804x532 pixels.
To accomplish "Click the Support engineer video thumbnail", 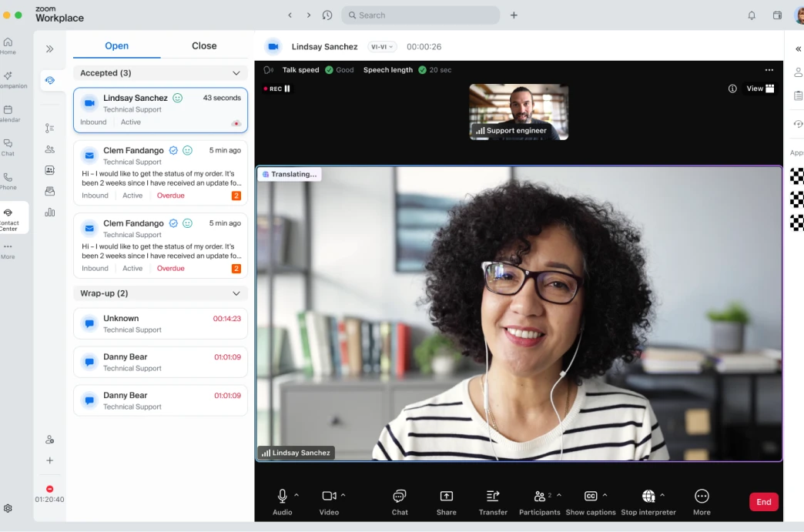I will click(519, 112).
